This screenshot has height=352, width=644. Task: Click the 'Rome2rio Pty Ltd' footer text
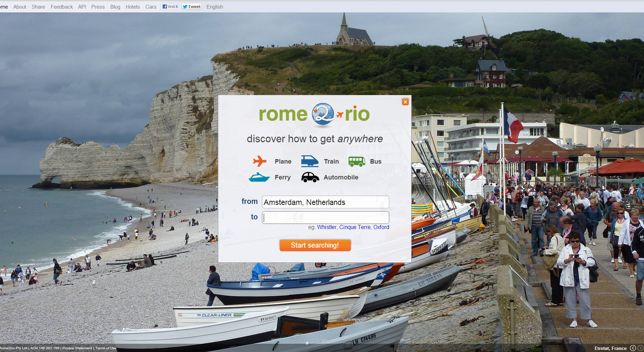(13, 348)
